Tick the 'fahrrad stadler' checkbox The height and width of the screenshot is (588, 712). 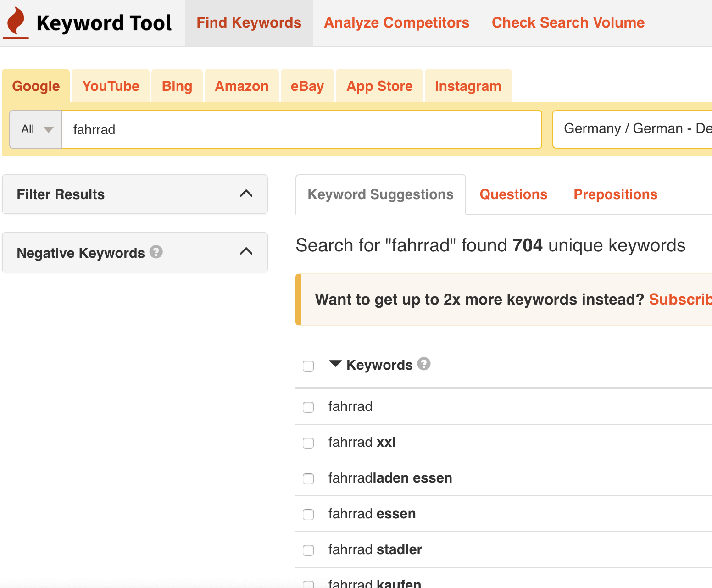click(308, 550)
